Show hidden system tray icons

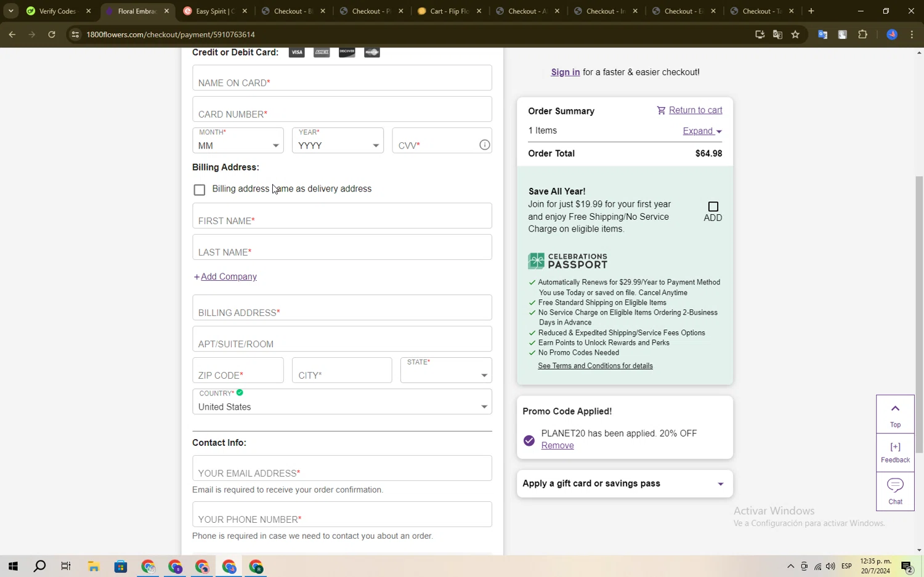pos(790,567)
